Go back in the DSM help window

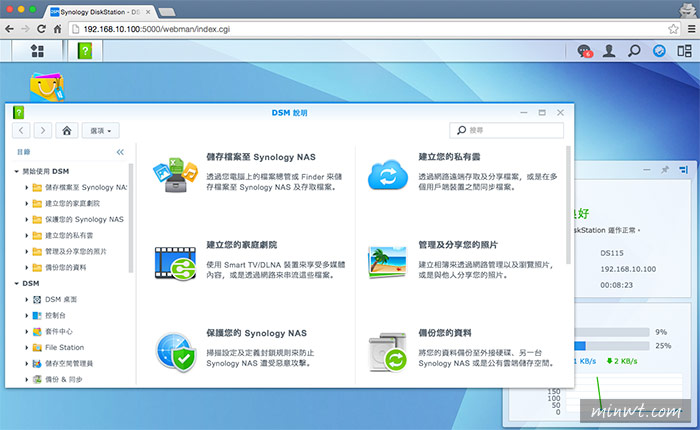click(21, 130)
